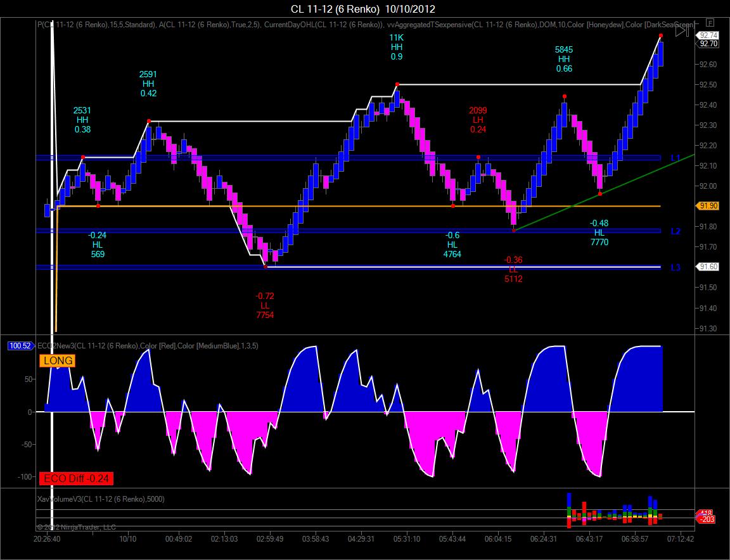Screen dimensions: 730x560
Task: Click the chart title CL 11-12 (6 Renko) 10/10/2012
Action: click(x=362, y=9)
